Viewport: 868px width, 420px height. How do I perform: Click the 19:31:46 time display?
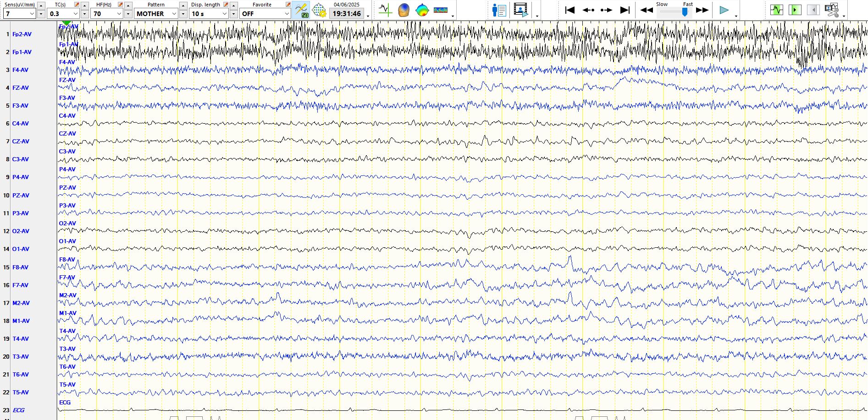(347, 14)
